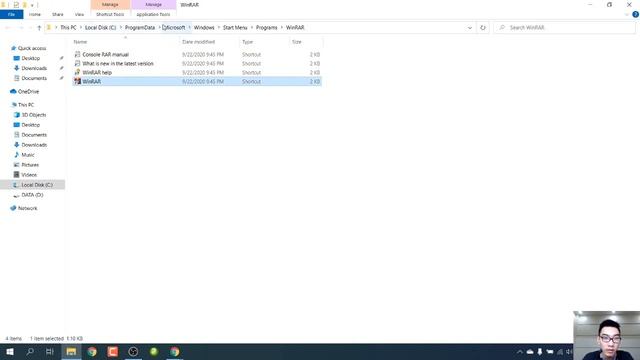Open taskbar Search magnifier icon
The height and width of the screenshot is (360, 640).
pyautogui.click(x=30, y=352)
